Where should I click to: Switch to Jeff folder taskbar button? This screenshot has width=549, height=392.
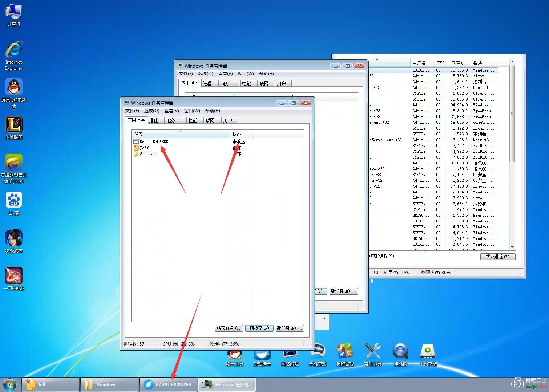(51, 385)
